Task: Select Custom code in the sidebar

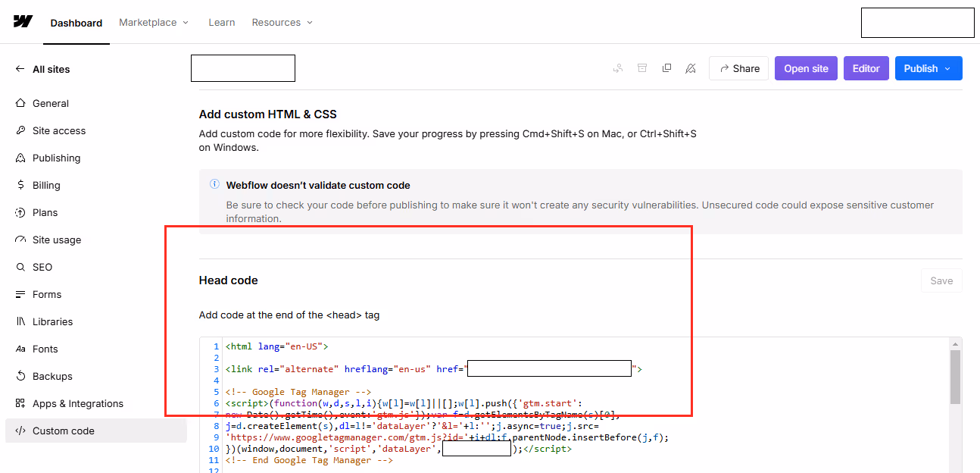Action: tap(96, 431)
